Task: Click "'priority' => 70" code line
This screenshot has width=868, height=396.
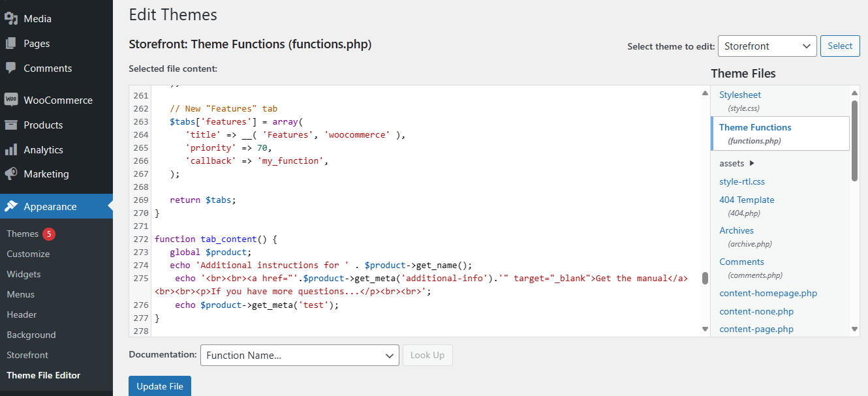Action: pyautogui.click(x=228, y=147)
